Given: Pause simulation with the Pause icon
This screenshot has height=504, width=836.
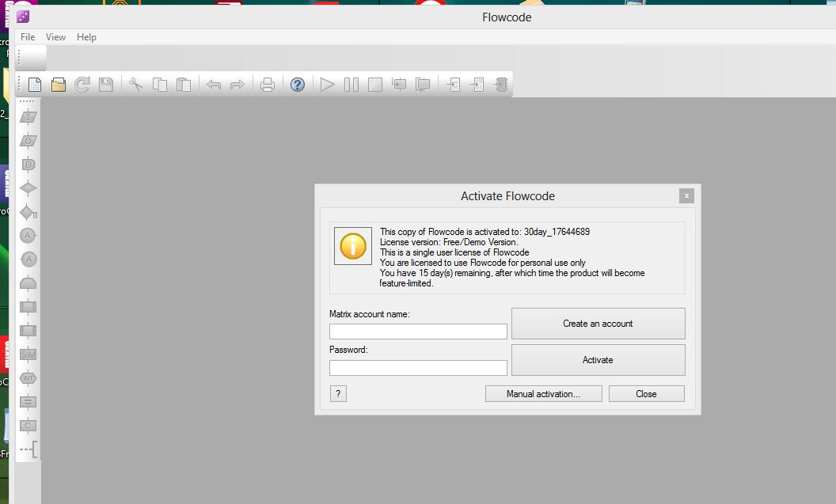Looking at the screenshot, I should [351, 84].
